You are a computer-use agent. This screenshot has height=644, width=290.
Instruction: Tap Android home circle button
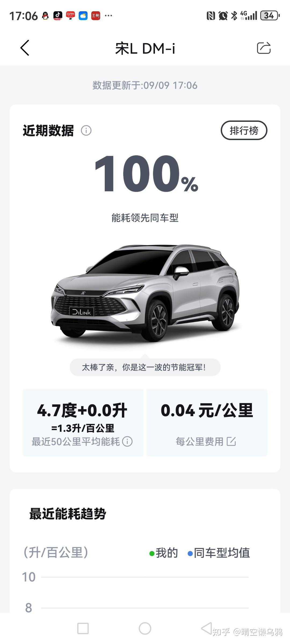[145, 628]
